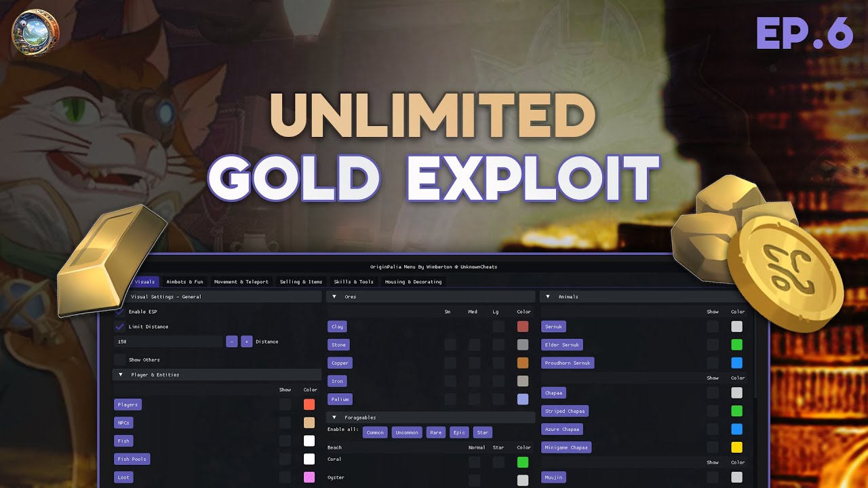Collapse the Animals section
Viewport: 868px width, 488px height.
click(x=549, y=297)
